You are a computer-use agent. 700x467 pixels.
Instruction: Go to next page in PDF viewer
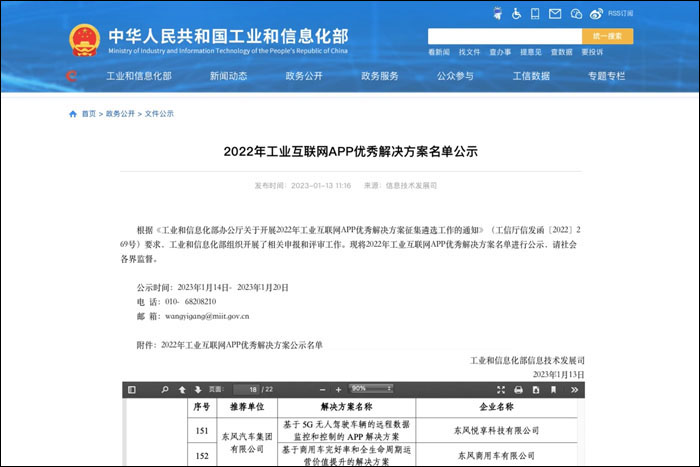pyautogui.click(x=198, y=390)
